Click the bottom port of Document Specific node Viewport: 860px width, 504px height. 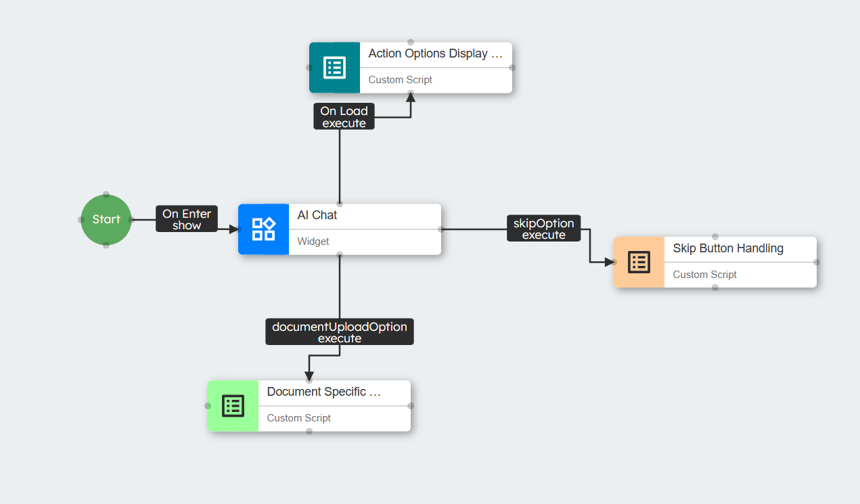click(309, 431)
